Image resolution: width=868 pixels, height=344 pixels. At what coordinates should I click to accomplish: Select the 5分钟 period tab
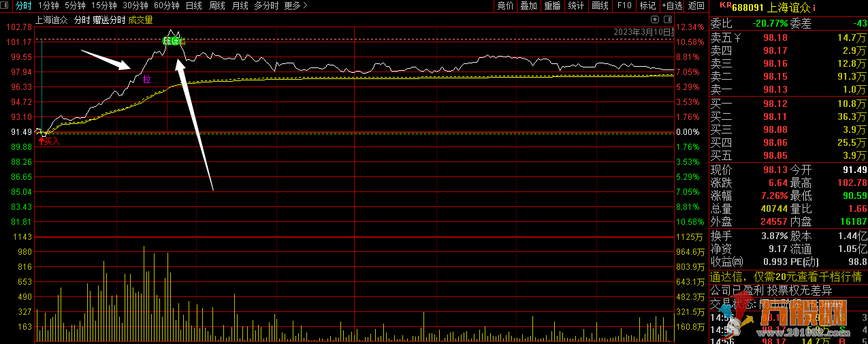coord(76,5)
